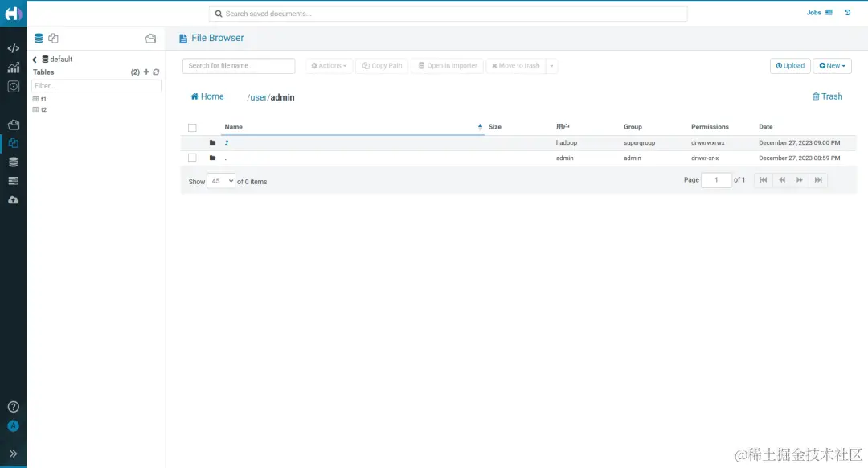Click supergroup group cell
Viewport: 868px width, 468px height.
pyautogui.click(x=640, y=143)
